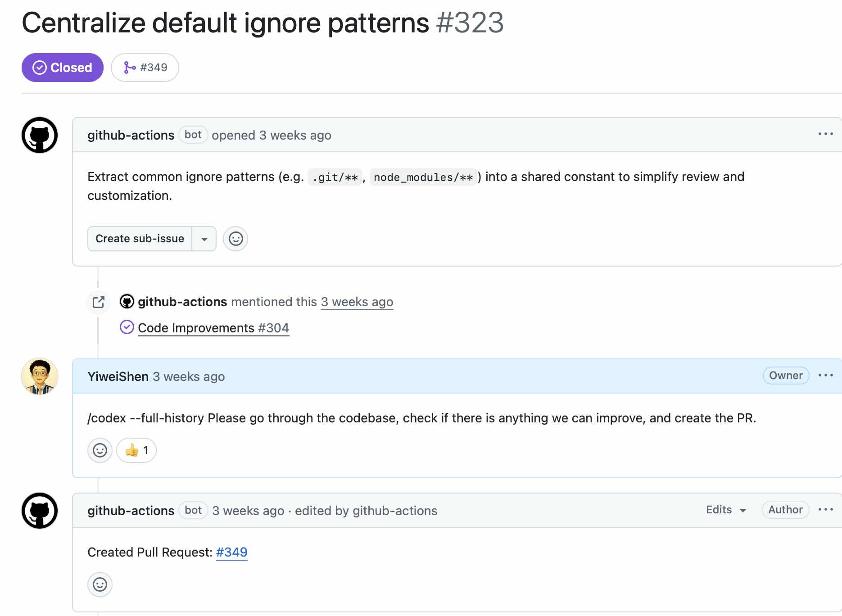
Task: Open the Code Improvements #304 issue link
Action: [213, 328]
